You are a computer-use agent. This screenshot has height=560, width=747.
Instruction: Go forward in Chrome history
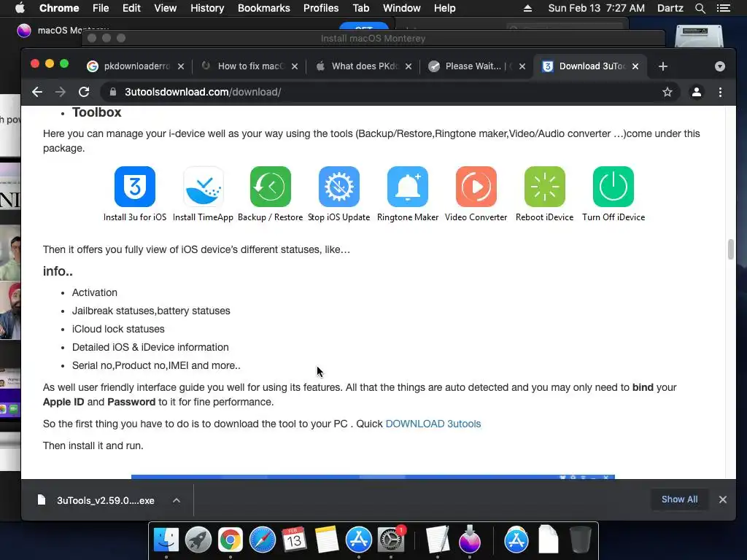coord(60,92)
